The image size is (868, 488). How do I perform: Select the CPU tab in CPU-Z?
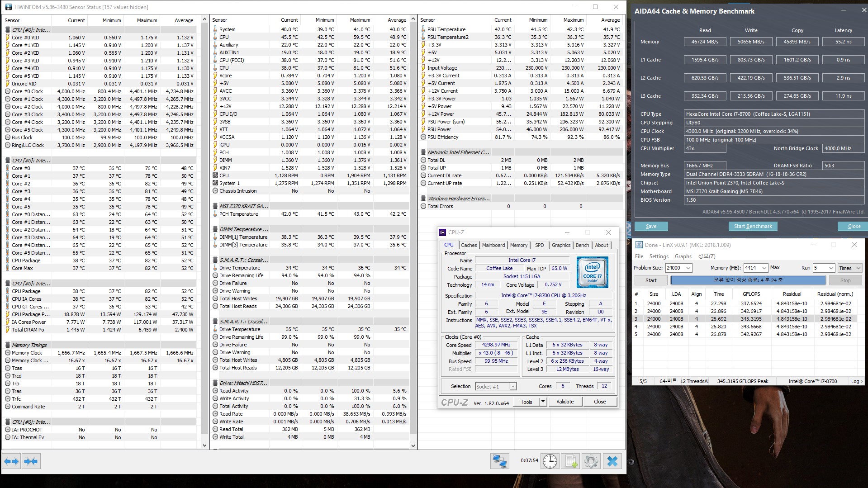pyautogui.click(x=449, y=245)
